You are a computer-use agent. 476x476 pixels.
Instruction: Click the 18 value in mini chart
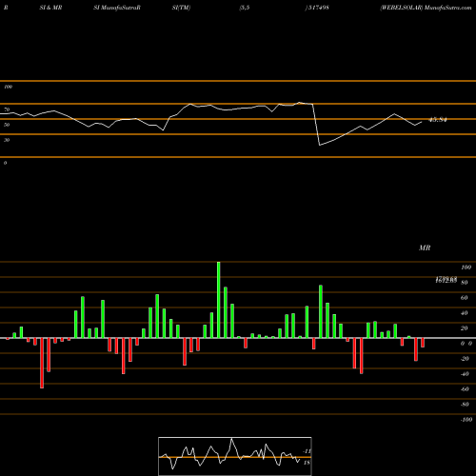click(307, 463)
